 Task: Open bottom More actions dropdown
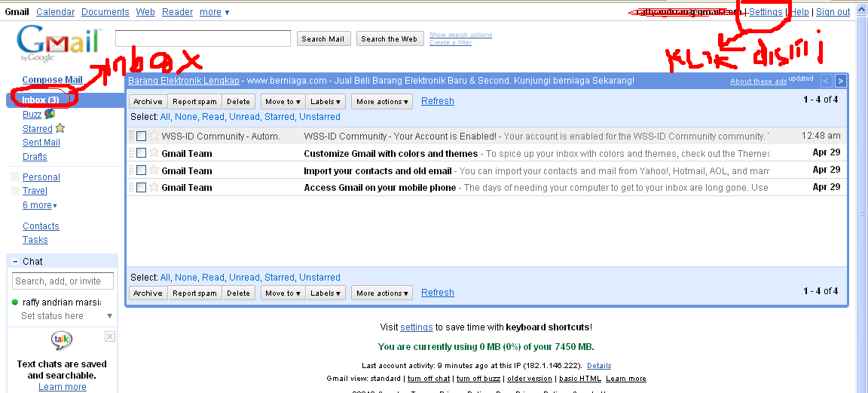pyautogui.click(x=382, y=293)
